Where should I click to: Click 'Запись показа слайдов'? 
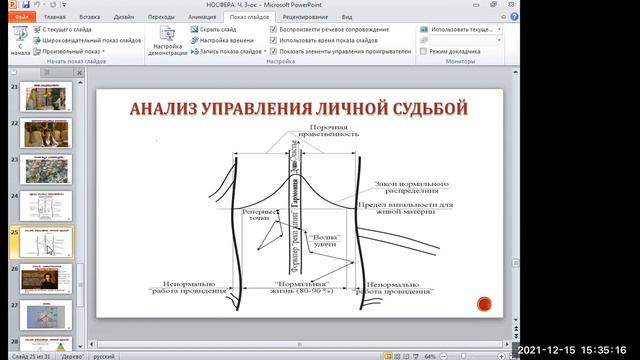[x=226, y=51]
